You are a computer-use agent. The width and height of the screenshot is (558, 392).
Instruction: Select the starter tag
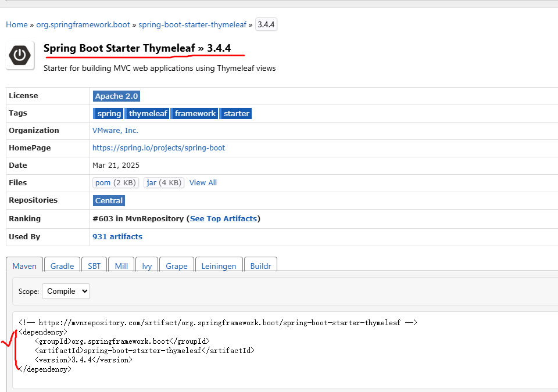[x=236, y=113]
